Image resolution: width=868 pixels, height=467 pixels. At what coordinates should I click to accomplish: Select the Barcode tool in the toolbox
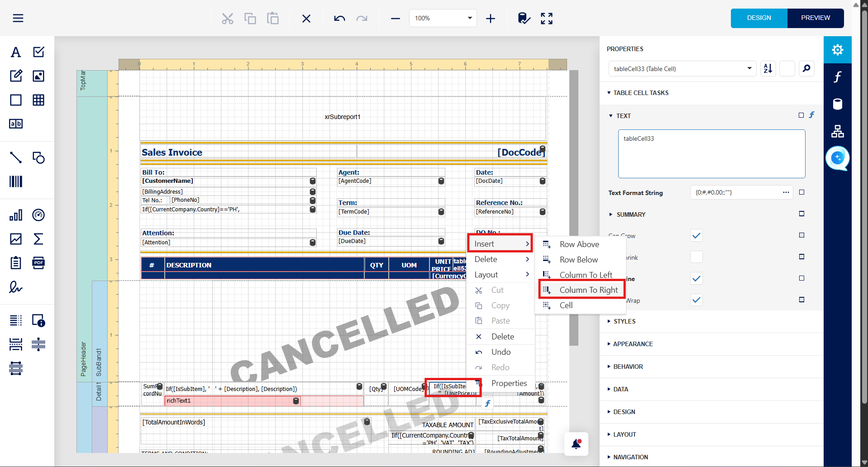[16, 181]
